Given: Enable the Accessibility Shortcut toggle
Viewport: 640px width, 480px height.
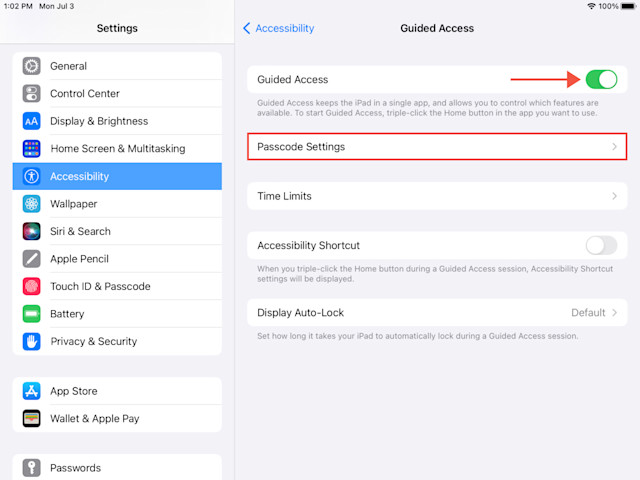Looking at the screenshot, I should tap(601, 245).
